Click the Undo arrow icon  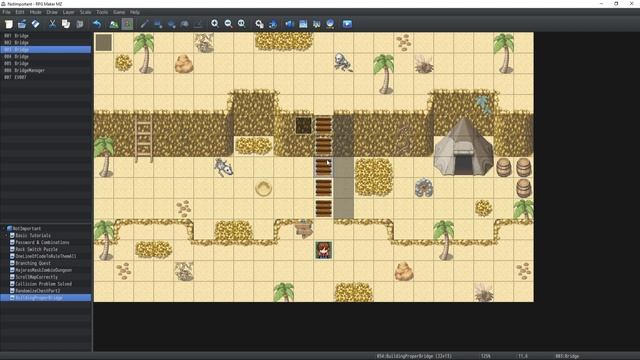tap(97, 24)
